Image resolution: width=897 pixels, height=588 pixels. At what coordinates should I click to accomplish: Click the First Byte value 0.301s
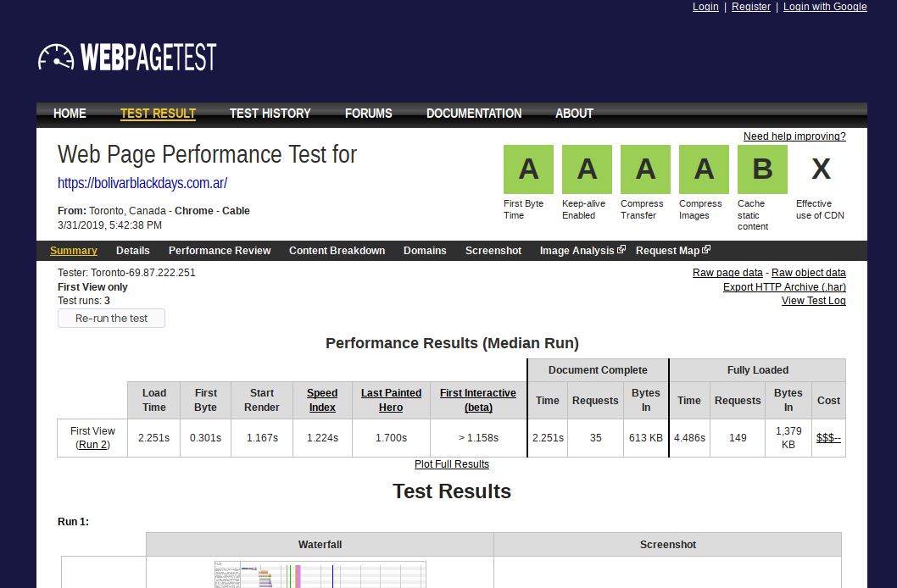coord(205,438)
